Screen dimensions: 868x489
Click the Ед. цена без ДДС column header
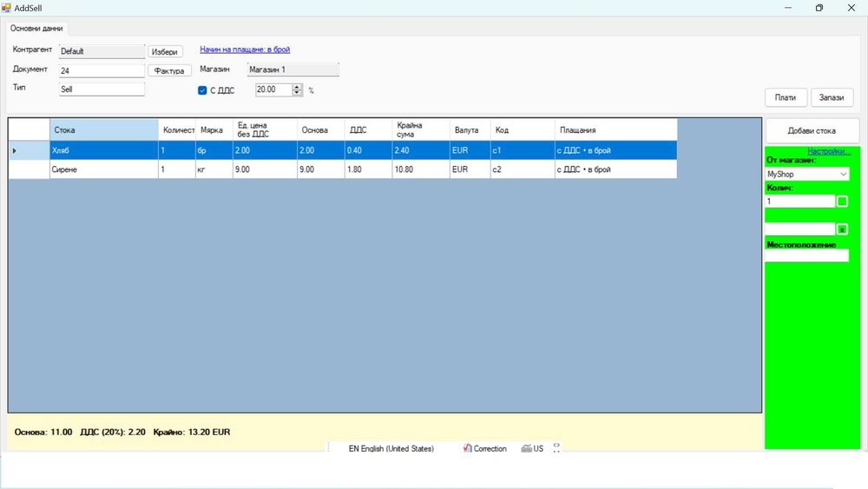(x=265, y=129)
